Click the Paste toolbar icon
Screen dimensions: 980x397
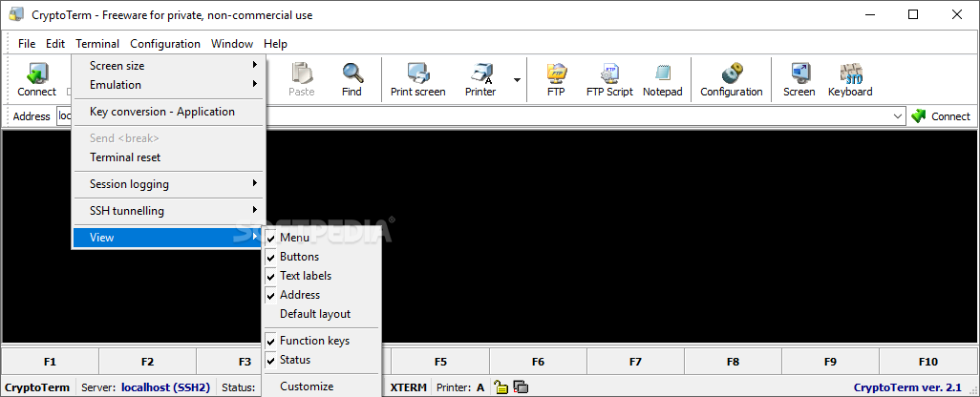point(301,79)
